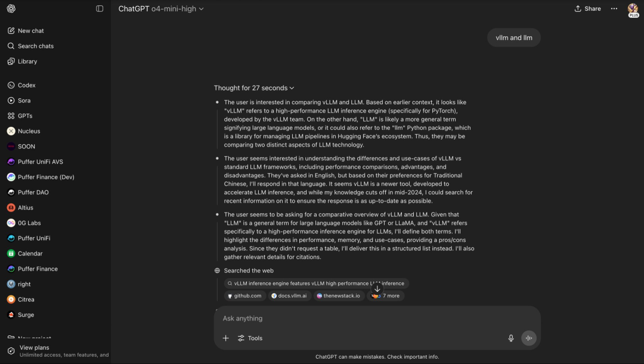644x364 pixels.
Task: Click the microphone dictate icon
Action: (x=511, y=338)
